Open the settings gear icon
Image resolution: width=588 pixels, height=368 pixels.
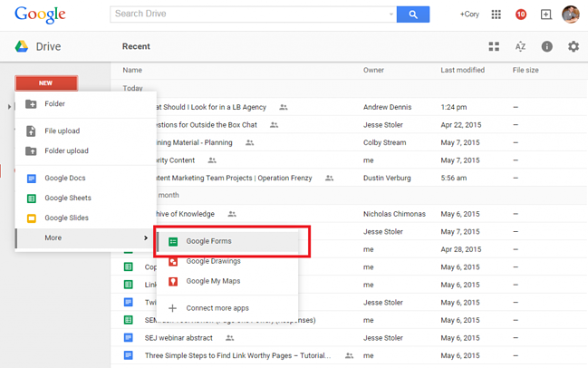click(x=573, y=46)
